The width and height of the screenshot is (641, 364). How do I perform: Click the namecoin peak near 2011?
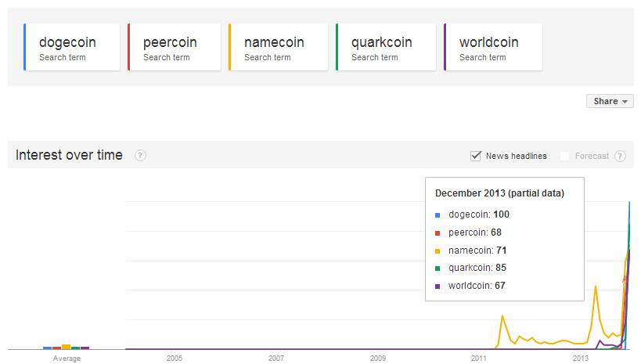[502, 316]
